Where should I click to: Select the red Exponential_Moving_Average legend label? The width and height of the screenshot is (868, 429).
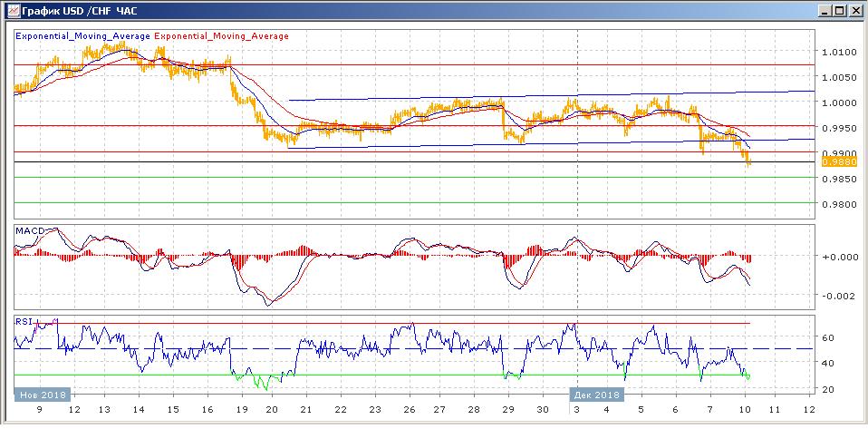(222, 36)
